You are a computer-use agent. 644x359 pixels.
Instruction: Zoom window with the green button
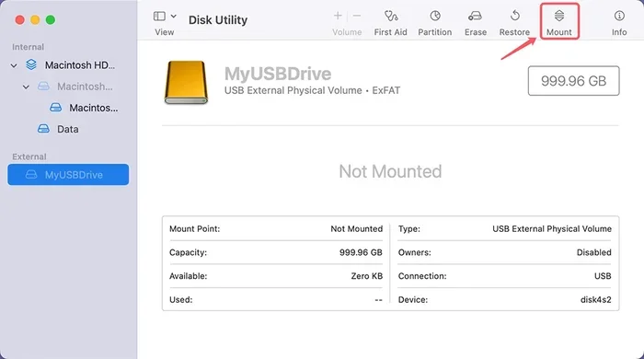tap(50, 19)
